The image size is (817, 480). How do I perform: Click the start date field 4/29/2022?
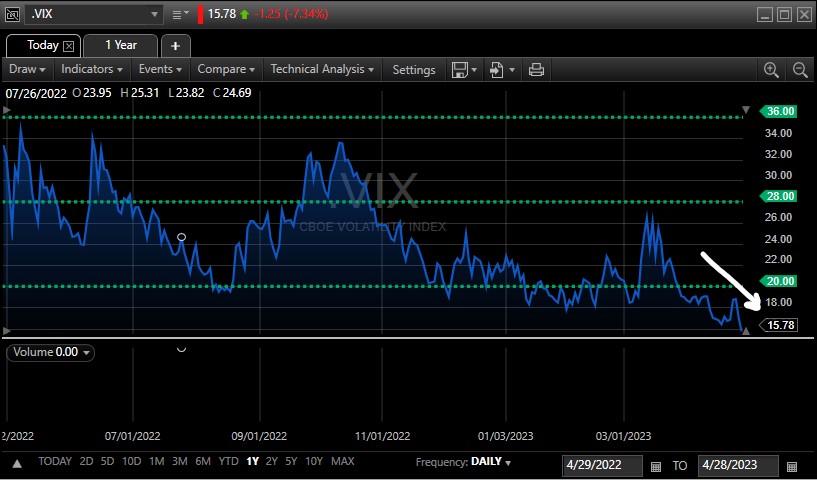[603, 466]
